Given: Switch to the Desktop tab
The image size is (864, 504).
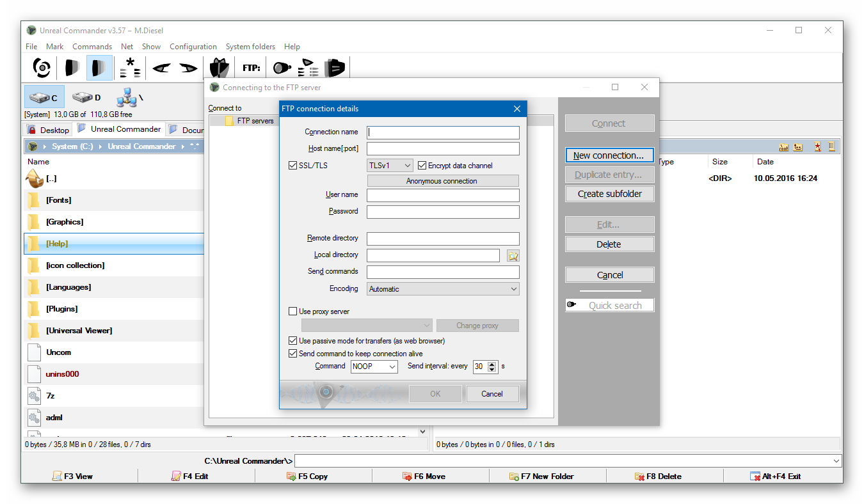Looking at the screenshot, I should [49, 130].
